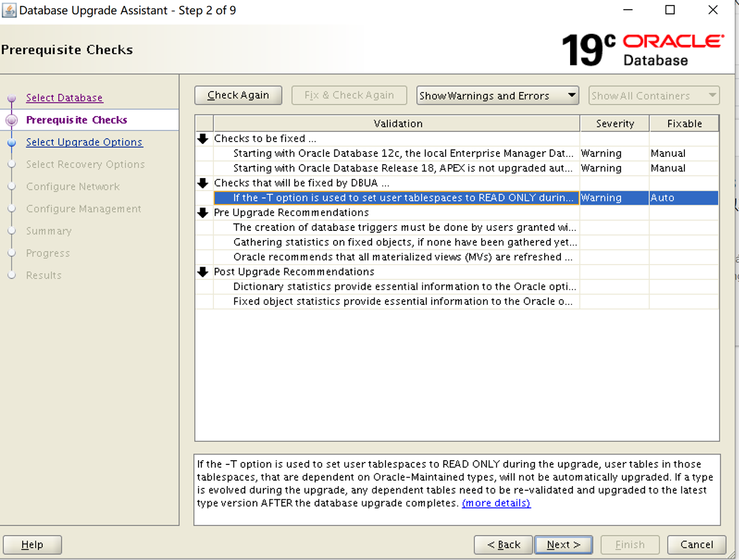739x560 pixels.
Task: Select the APEX is not upgraded row
Action: click(x=457, y=168)
